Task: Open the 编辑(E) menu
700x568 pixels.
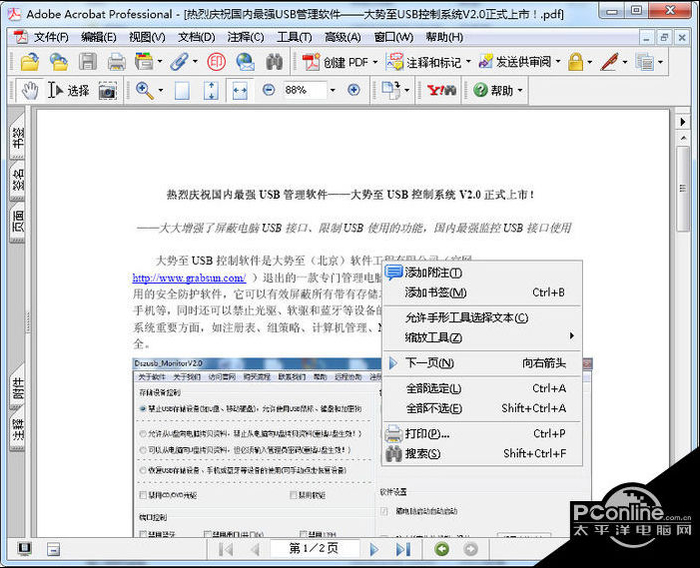Action: [x=99, y=37]
